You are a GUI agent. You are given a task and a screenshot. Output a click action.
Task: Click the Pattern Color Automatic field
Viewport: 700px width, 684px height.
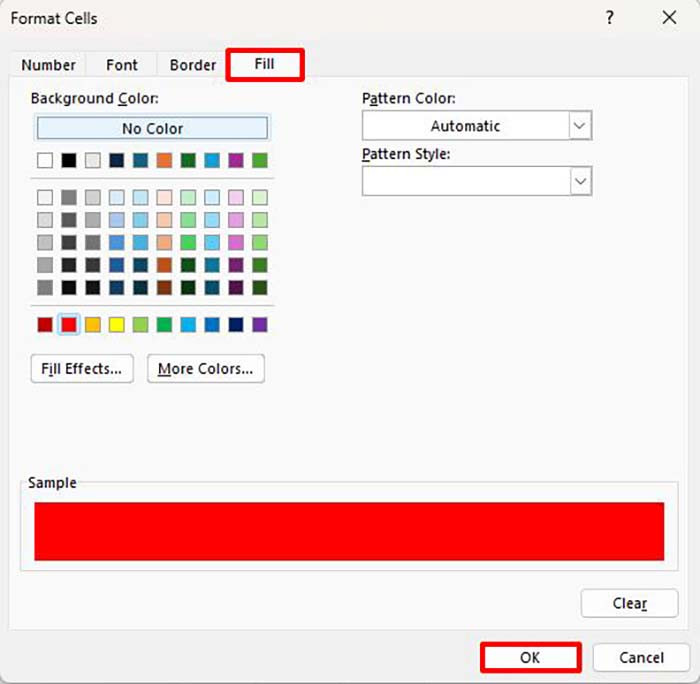tap(477, 126)
